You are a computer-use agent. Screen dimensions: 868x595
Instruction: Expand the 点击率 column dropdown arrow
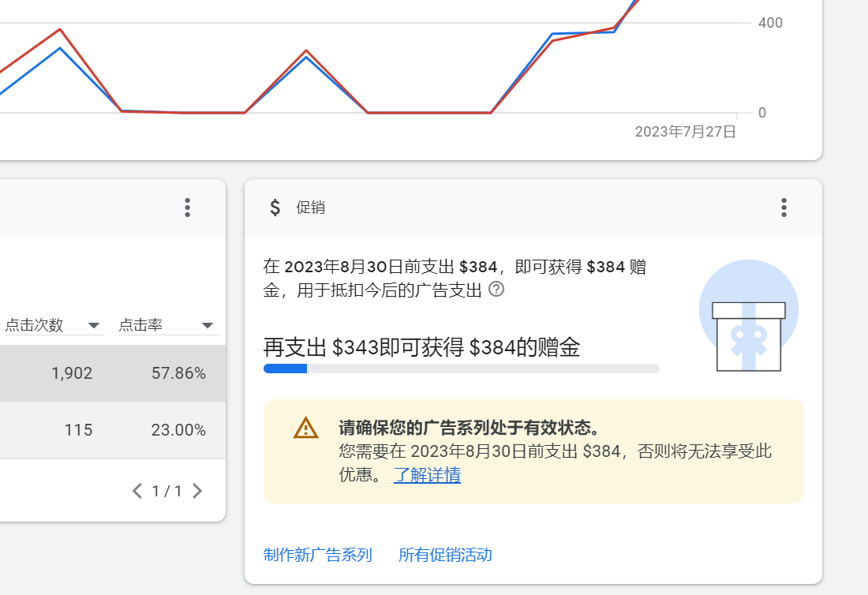[208, 325]
